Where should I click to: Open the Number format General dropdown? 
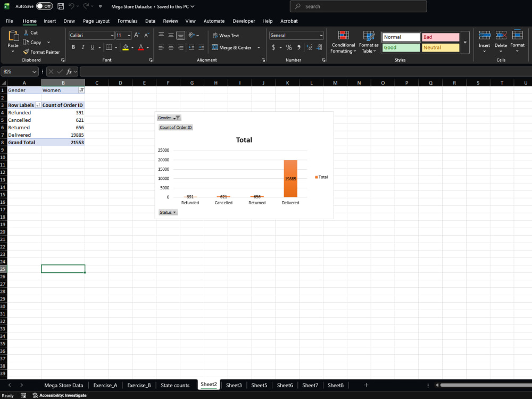[x=321, y=35]
